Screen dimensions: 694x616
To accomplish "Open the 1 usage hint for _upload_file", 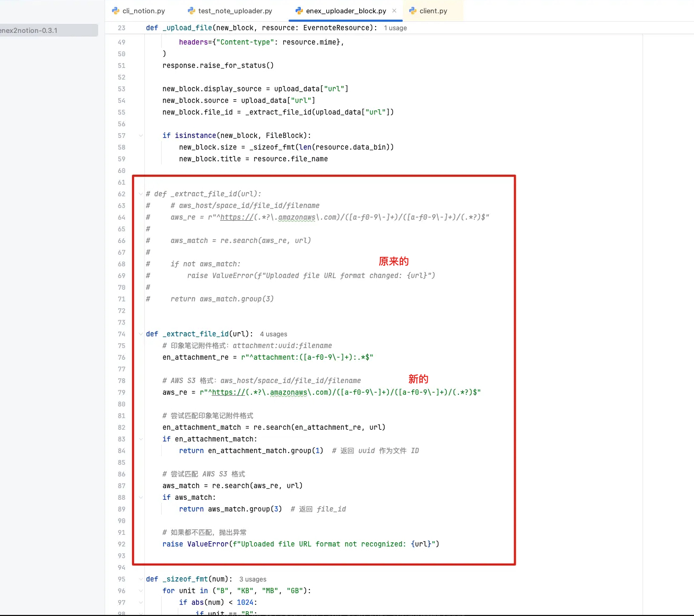I will pyautogui.click(x=395, y=28).
